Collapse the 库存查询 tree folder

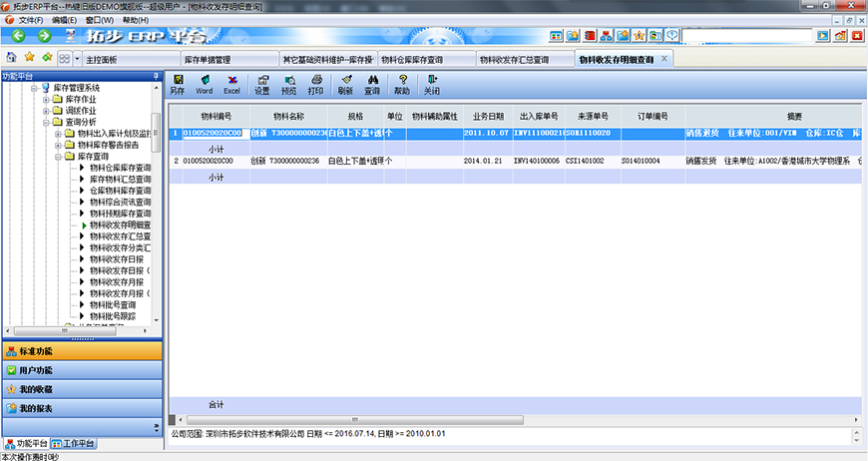pyautogui.click(x=58, y=157)
